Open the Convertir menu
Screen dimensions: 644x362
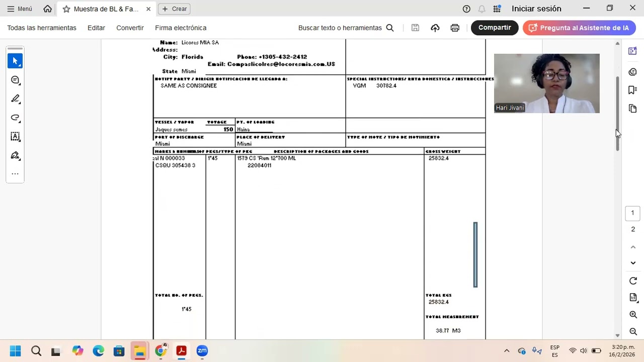[x=130, y=28]
